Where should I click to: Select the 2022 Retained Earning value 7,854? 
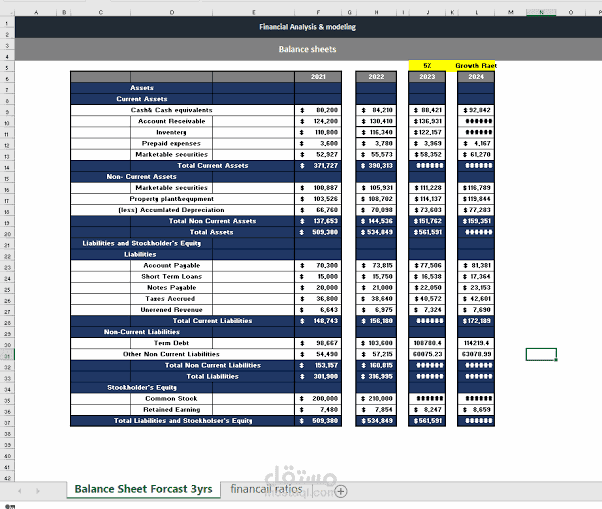[376, 410]
